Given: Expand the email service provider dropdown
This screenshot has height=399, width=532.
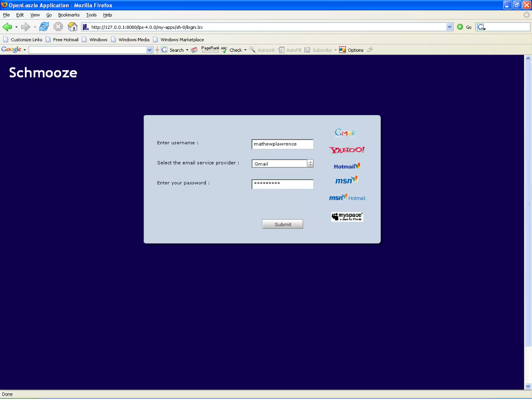Looking at the screenshot, I should click(310, 164).
